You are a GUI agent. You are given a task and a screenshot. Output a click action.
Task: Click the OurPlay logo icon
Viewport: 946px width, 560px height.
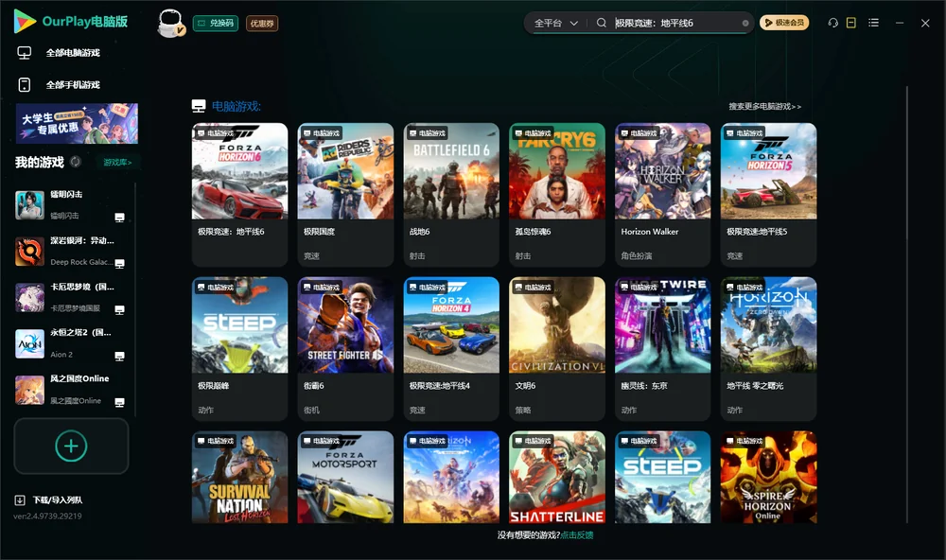tap(25, 21)
